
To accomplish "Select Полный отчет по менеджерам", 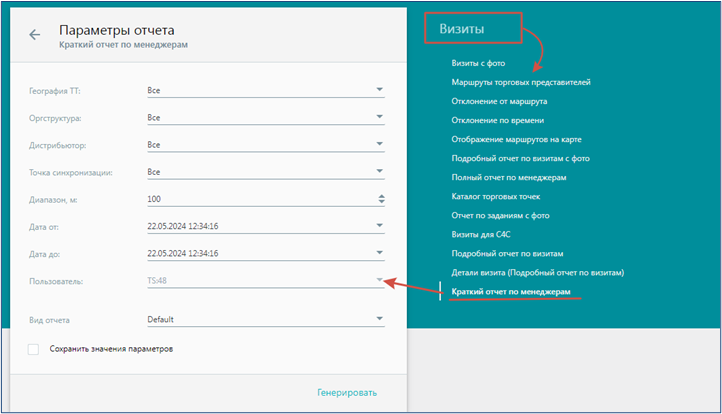I will click(509, 177).
